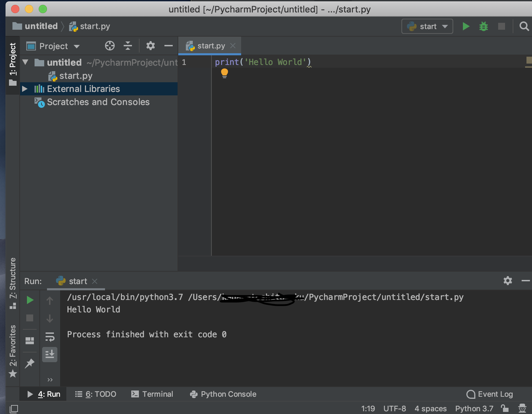Close the start.py editor tab
Image resolution: width=532 pixels, height=414 pixels.
(233, 46)
